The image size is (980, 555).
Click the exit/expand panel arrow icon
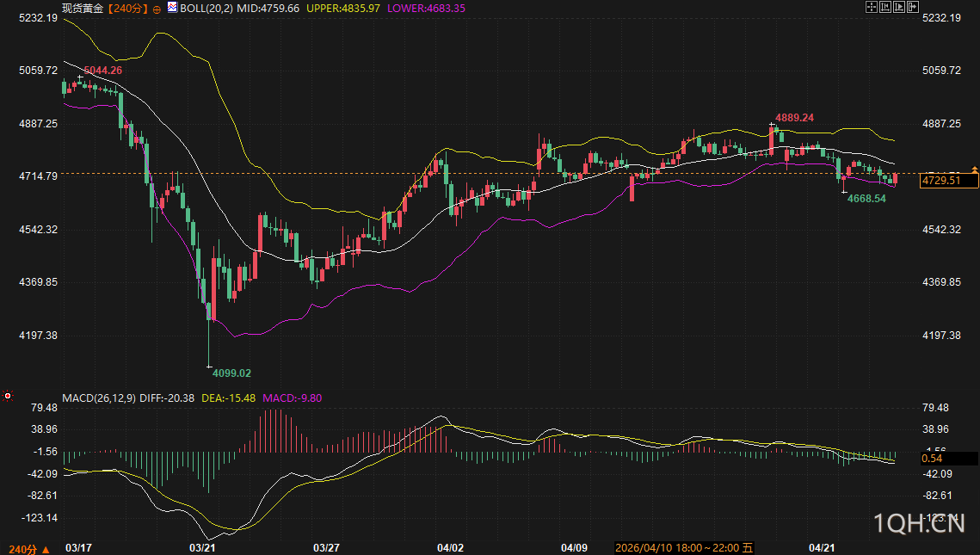912,7
